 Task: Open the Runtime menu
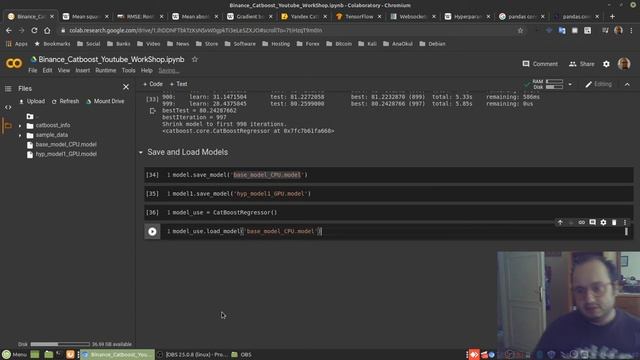[106, 71]
